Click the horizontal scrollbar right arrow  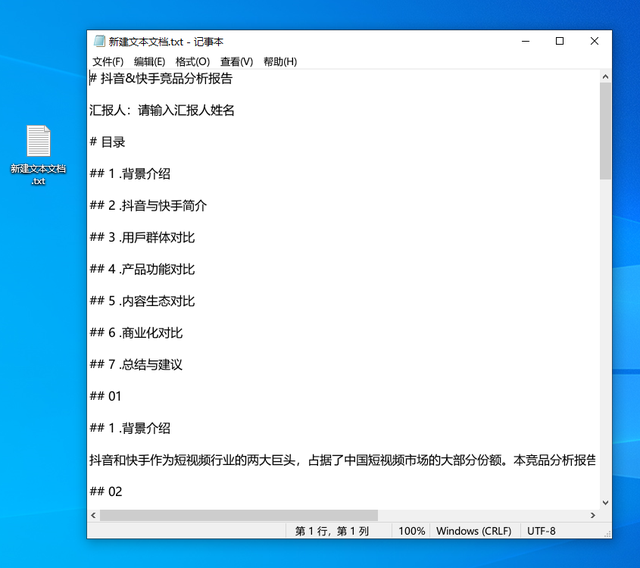click(x=593, y=515)
